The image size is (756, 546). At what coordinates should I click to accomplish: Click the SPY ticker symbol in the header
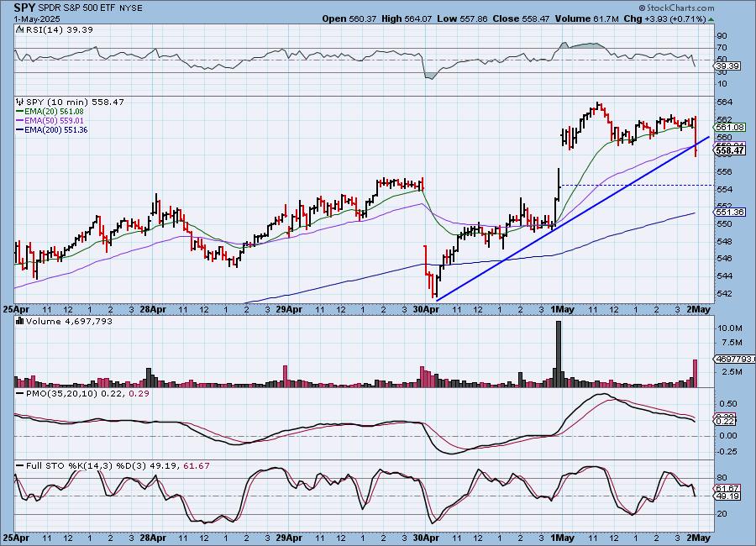coord(24,8)
